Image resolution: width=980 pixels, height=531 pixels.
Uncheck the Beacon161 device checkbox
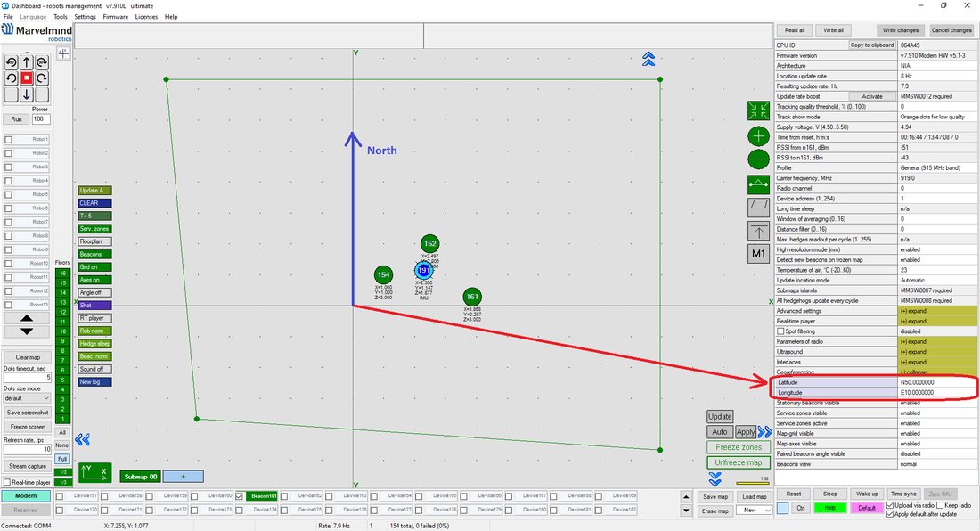pos(239,496)
